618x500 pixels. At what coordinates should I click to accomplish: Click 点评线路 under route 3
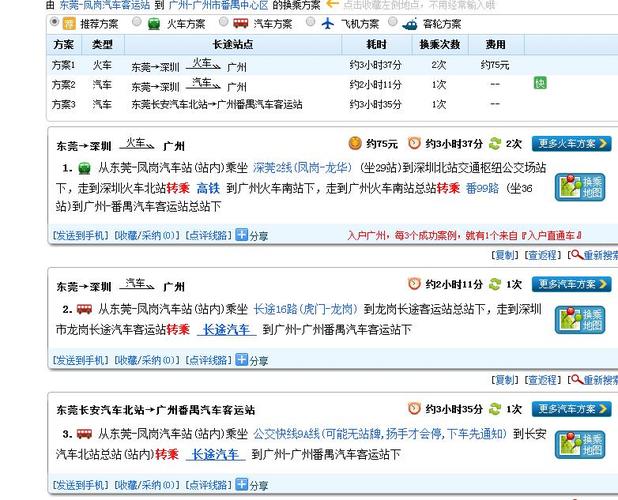pos(208,485)
